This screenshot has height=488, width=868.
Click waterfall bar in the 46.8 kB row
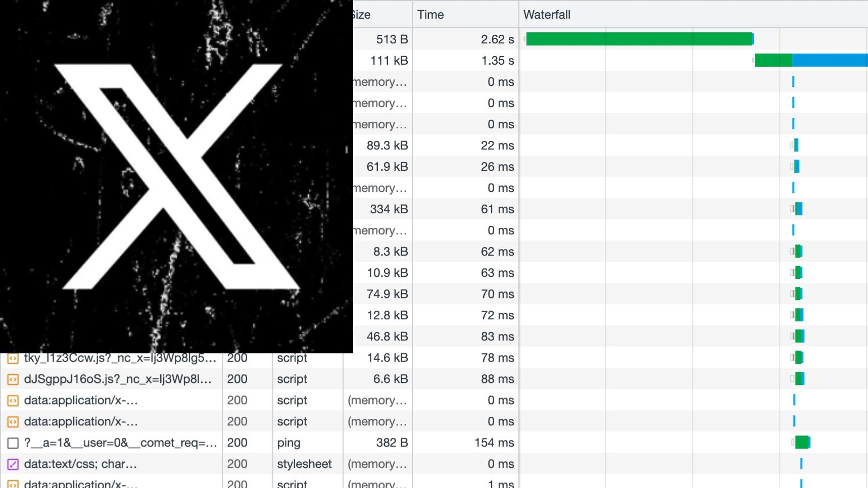coord(799,336)
